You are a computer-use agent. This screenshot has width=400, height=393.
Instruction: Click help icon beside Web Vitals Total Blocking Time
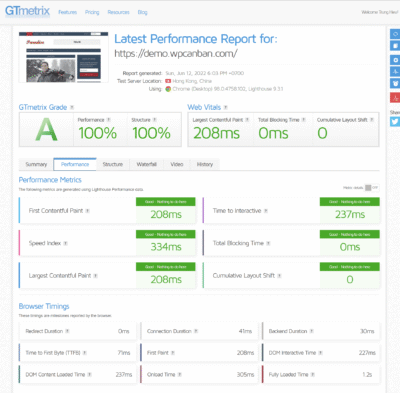[304, 120]
